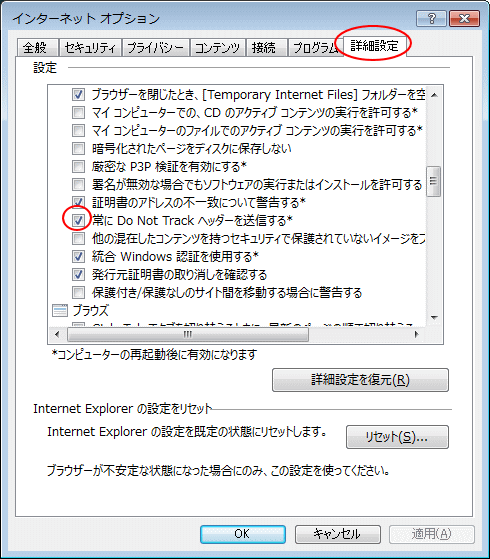This screenshot has width=490, height=559.
Task: Open the コンテンツ tab
Action: point(218,47)
